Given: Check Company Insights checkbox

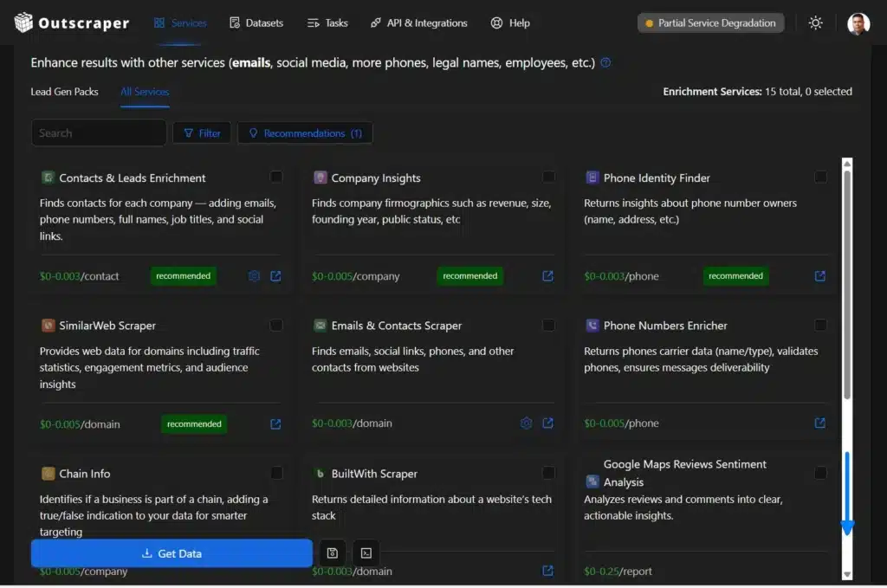Looking at the screenshot, I should (x=548, y=177).
